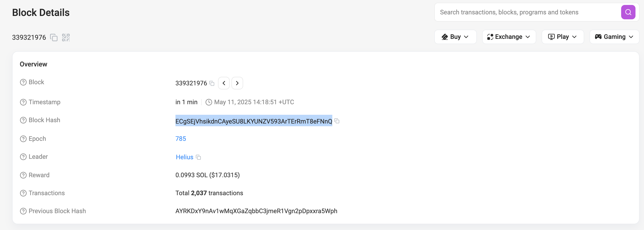Navigate to the previous block
644x230 pixels.
tap(224, 83)
